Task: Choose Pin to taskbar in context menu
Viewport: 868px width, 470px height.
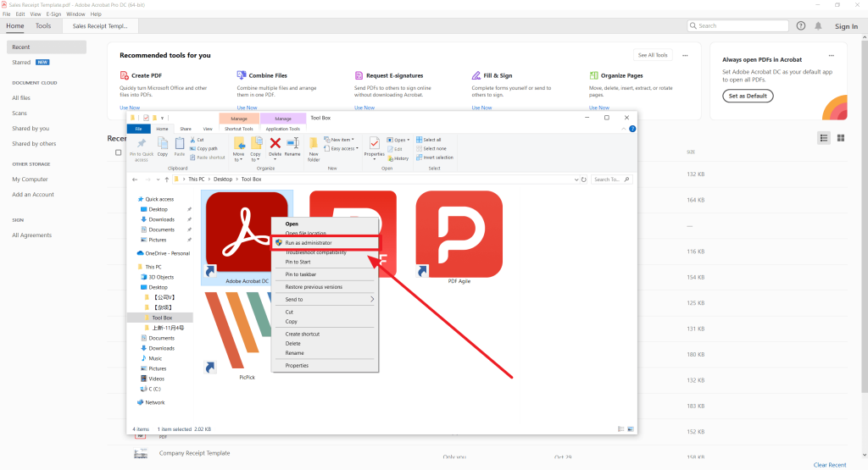Action: click(325, 274)
